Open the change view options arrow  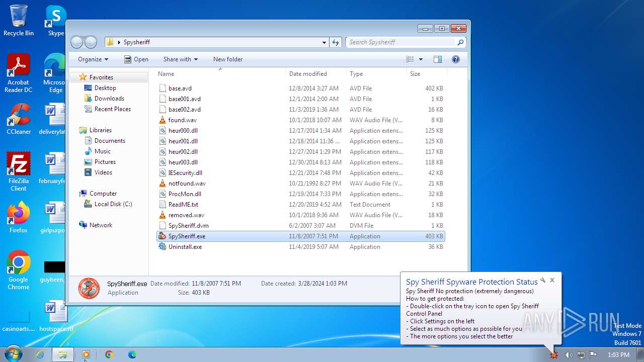click(421, 59)
